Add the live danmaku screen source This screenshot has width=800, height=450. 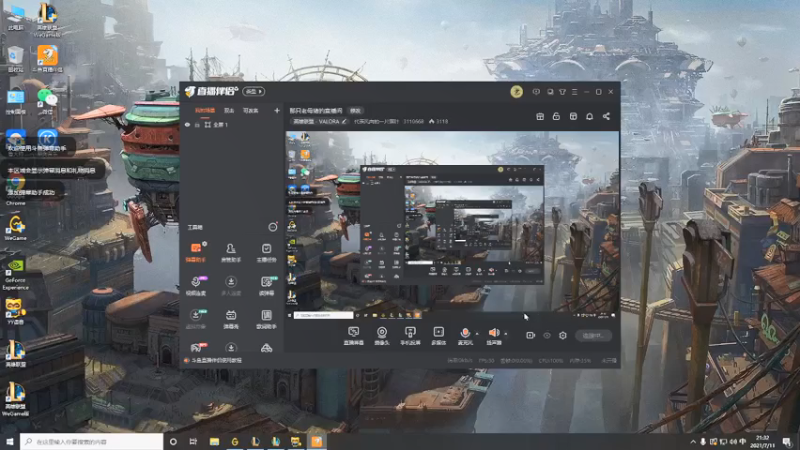coord(353,336)
